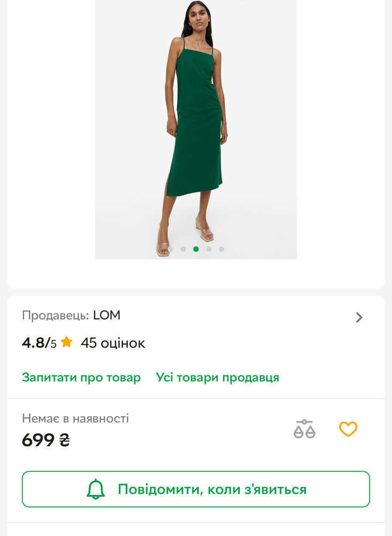Go to first photo via carousel dot

(170, 249)
